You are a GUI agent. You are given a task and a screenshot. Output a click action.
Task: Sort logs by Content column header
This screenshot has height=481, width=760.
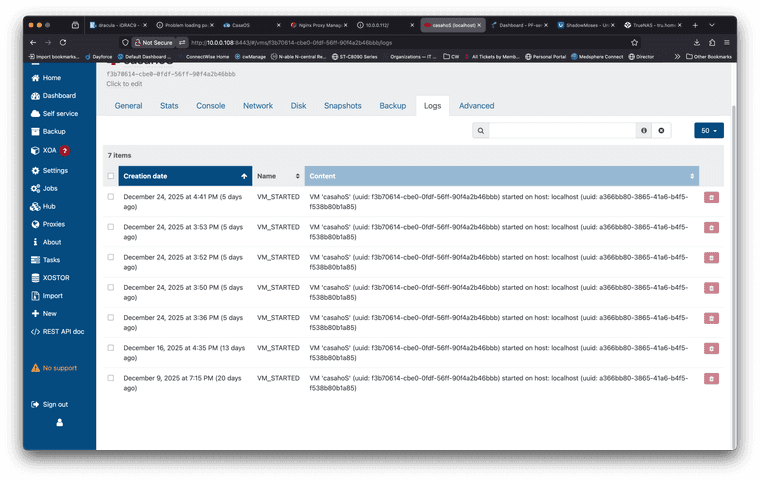pos(501,176)
